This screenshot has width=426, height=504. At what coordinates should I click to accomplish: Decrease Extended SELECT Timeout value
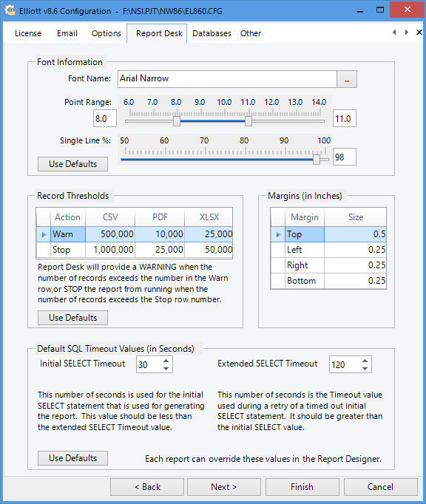tap(365, 368)
